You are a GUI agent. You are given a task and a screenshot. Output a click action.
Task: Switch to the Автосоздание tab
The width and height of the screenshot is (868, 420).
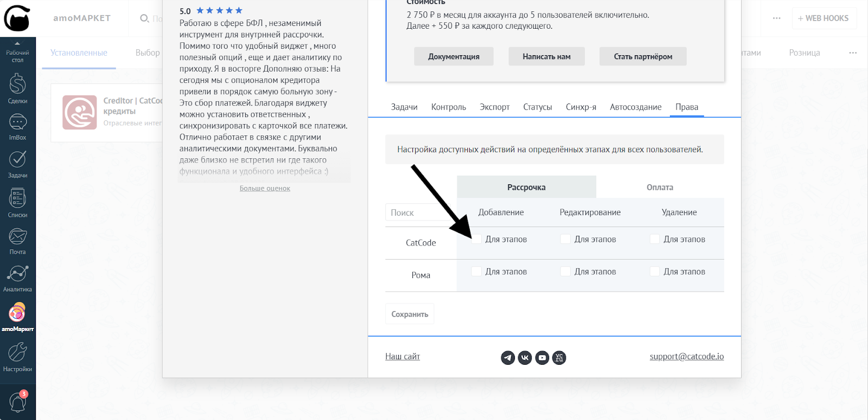coord(635,107)
